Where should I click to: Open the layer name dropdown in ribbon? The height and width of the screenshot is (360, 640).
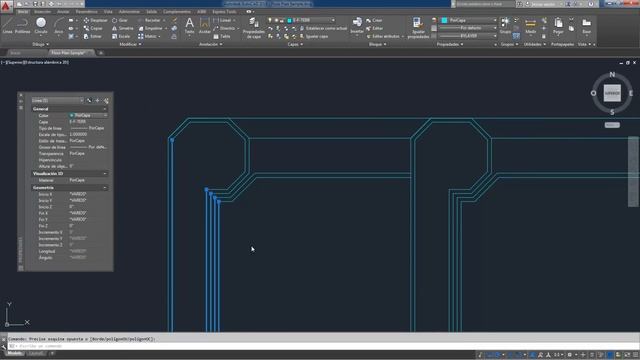[x=311, y=20]
